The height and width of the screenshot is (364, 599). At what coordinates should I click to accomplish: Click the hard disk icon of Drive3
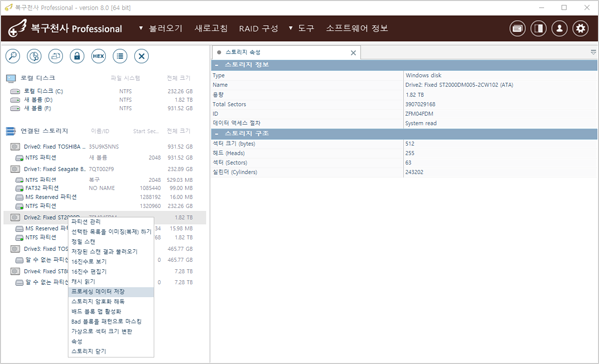click(x=15, y=249)
